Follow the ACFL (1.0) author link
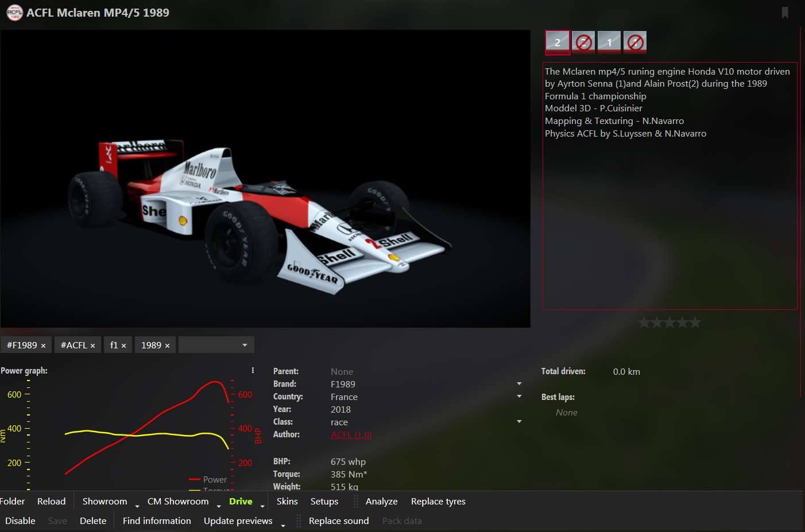This screenshot has width=805, height=532. coord(351,434)
